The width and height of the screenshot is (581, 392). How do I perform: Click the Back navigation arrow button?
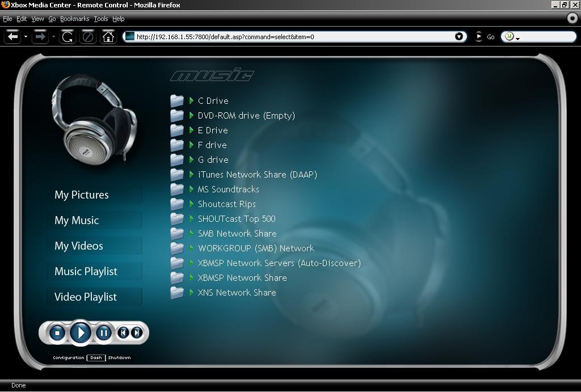[x=13, y=37]
